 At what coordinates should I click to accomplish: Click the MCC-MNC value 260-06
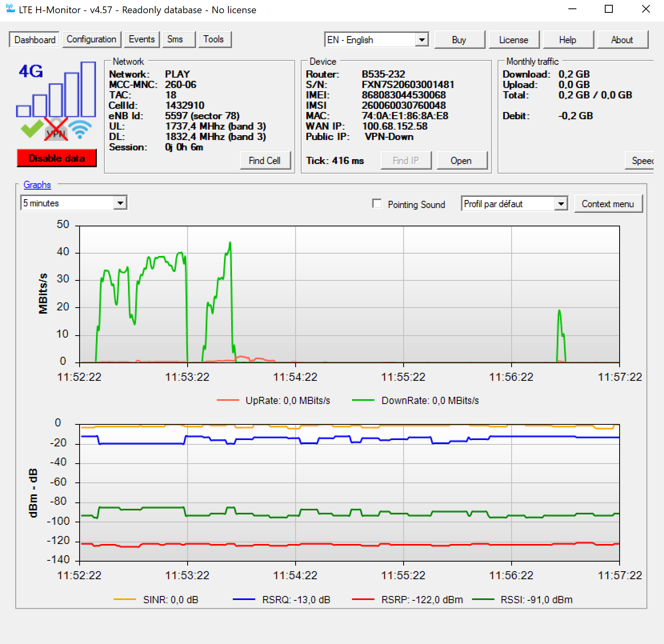tap(181, 85)
